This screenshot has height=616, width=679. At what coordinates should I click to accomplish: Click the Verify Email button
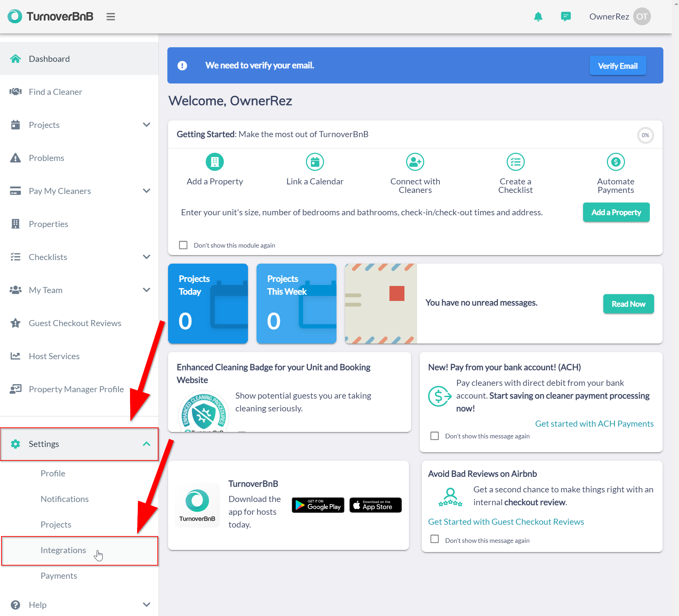[618, 66]
